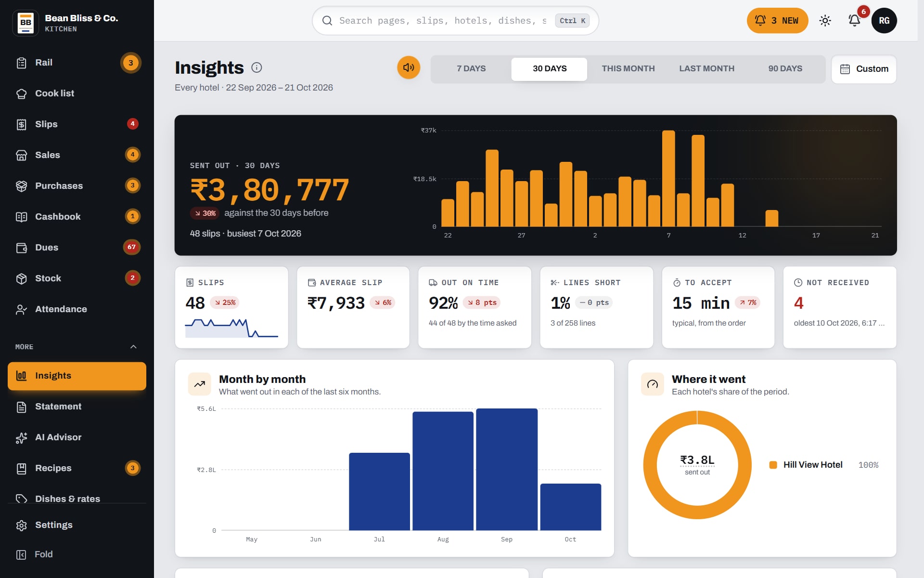924x578 pixels.
Task: Open the Statement page
Action: pyautogui.click(x=77, y=407)
